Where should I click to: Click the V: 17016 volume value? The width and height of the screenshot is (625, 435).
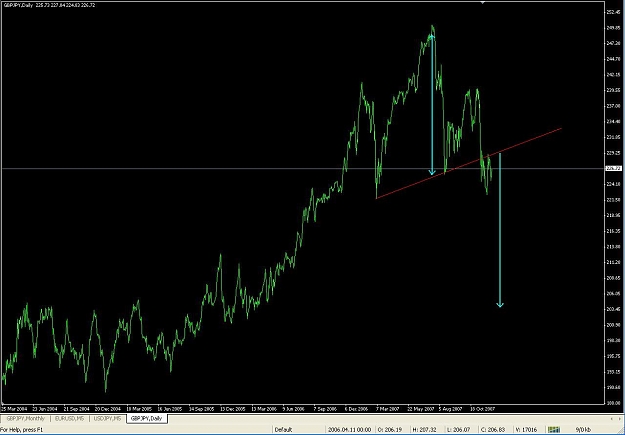[526, 430]
